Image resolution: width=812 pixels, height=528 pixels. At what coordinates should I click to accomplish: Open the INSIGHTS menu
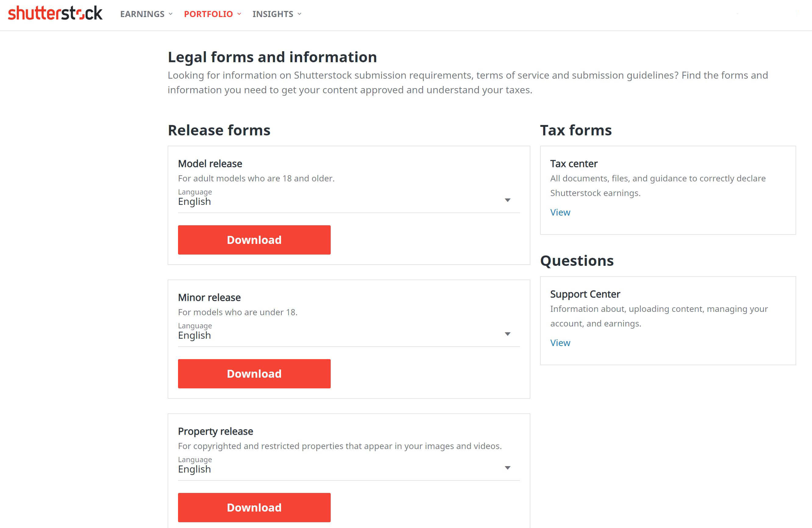272,14
